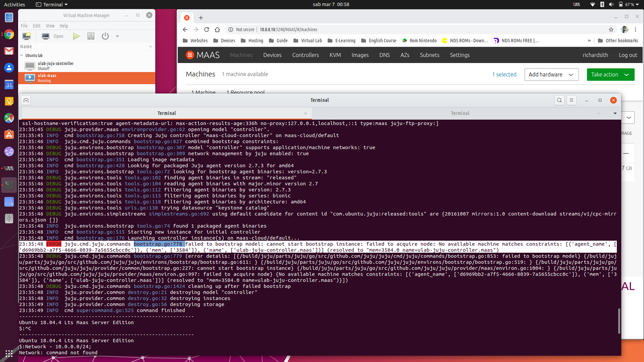This screenshot has height=362, width=644.
Task: Reload the MAAS page in Chrome
Action: [207, 29]
